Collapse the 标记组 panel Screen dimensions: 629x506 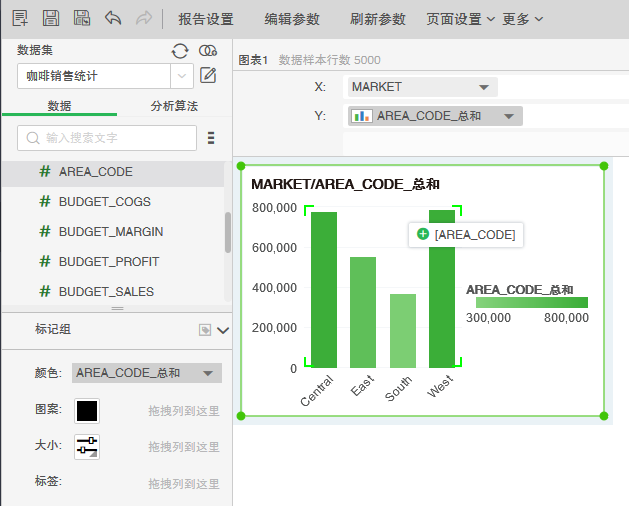[223, 329]
